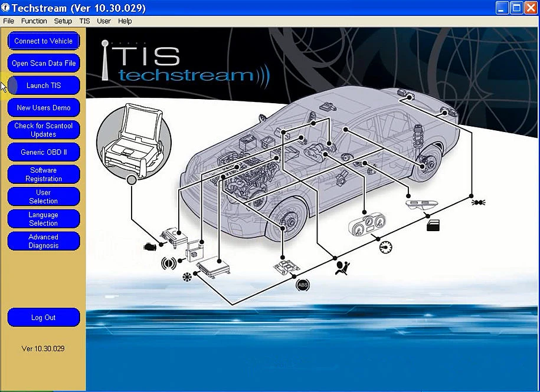Click the instrument cluster gauges icon
The width and height of the screenshot is (540, 392).
click(367, 224)
